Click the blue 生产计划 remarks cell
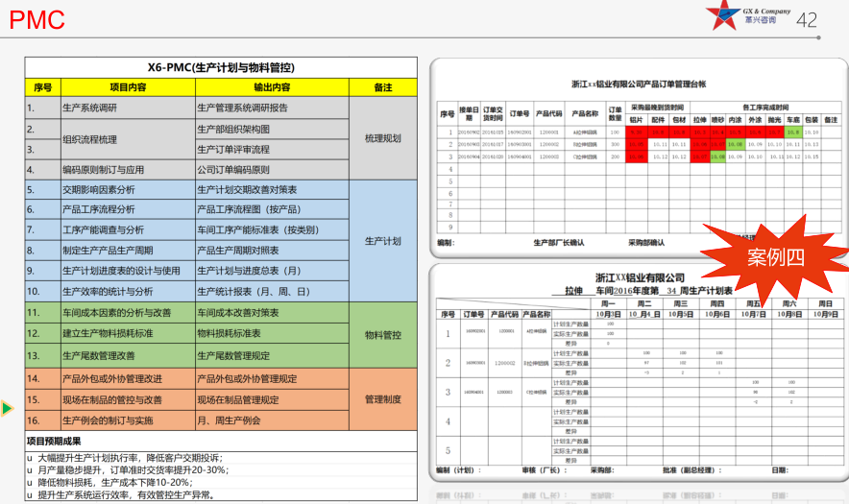This screenshot has height=504, width=849. pos(383,241)
